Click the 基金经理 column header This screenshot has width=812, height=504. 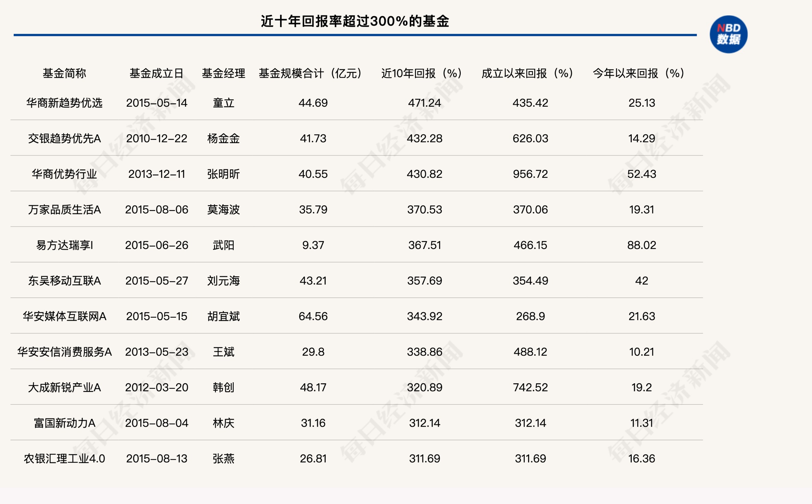coord(223,73)
